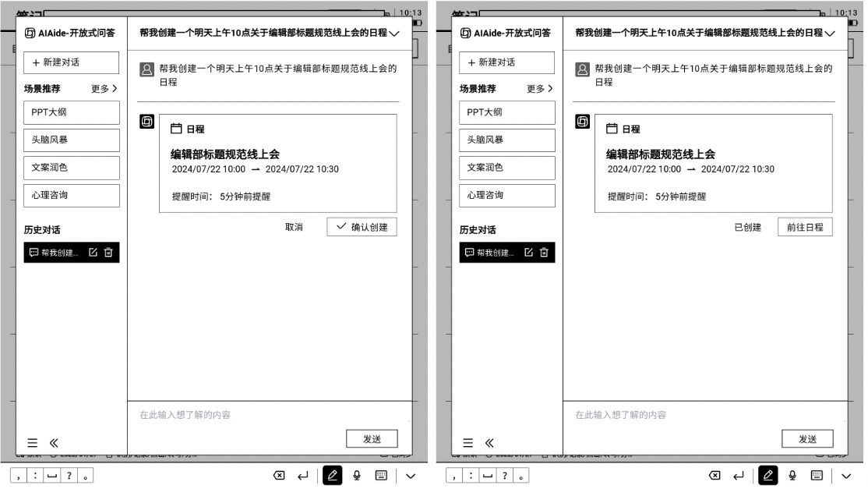Image resolution: width=868 pixels, height=489 pixels.
Task: Collapse the input bar chevron on right screen
Action: point(846,475)
